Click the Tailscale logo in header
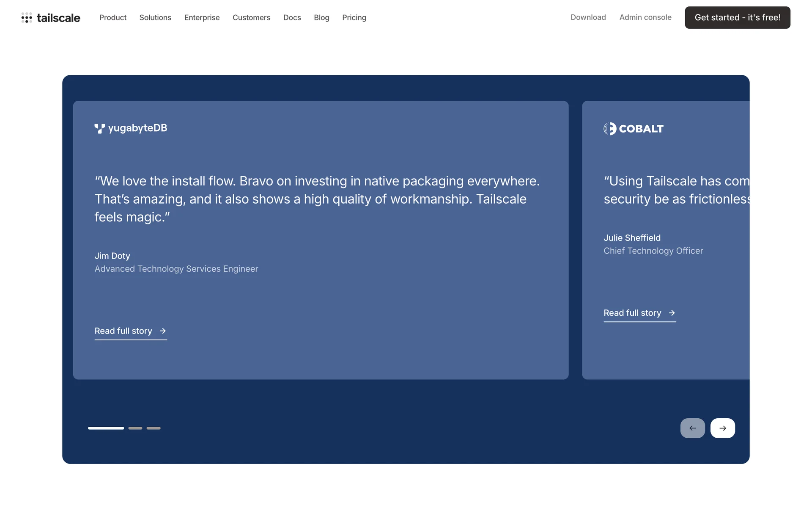 tap(51, 18)
